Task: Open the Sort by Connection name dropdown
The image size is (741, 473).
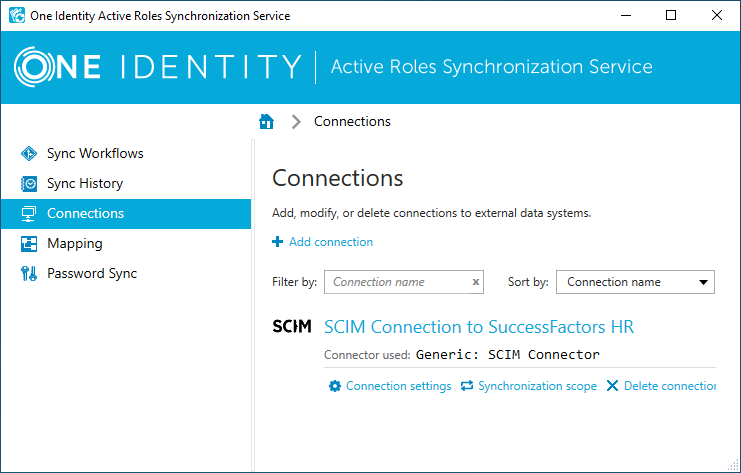Action: coord(635,282)
